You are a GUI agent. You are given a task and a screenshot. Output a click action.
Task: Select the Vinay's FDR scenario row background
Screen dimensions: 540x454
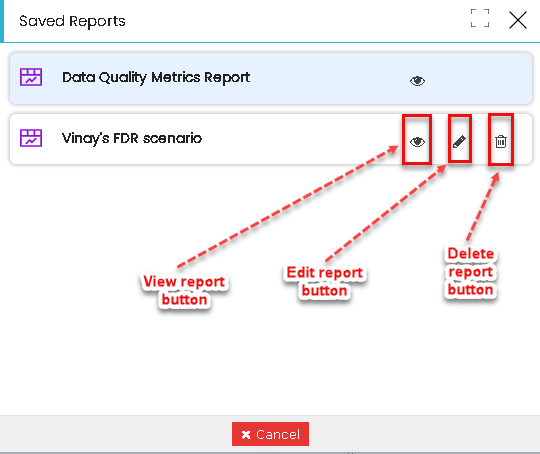point(271,139)
